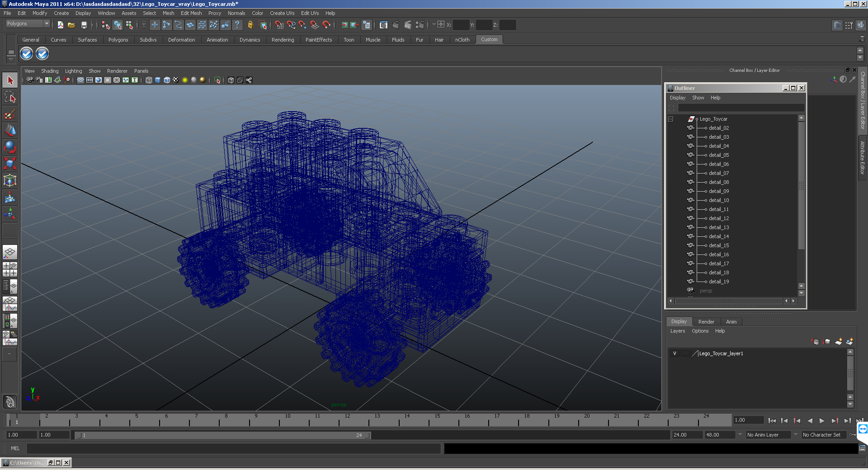This screenshot has width=868, height=470.
Task: Open the Create UVs menu
Action: [x=282, y=13]
